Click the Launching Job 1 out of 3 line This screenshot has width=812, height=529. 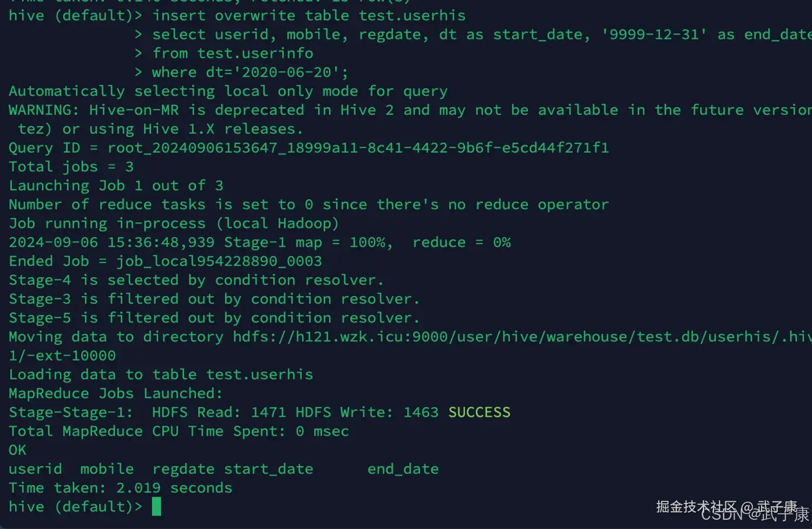[x=116, y=186]
